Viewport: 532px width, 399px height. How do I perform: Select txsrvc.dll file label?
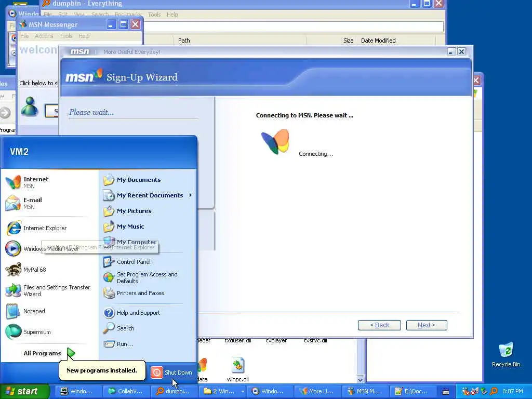tap(315, 340)
